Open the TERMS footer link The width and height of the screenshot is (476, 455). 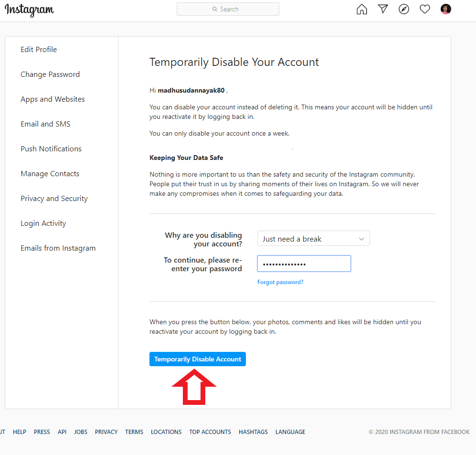[x=134, y=432]
